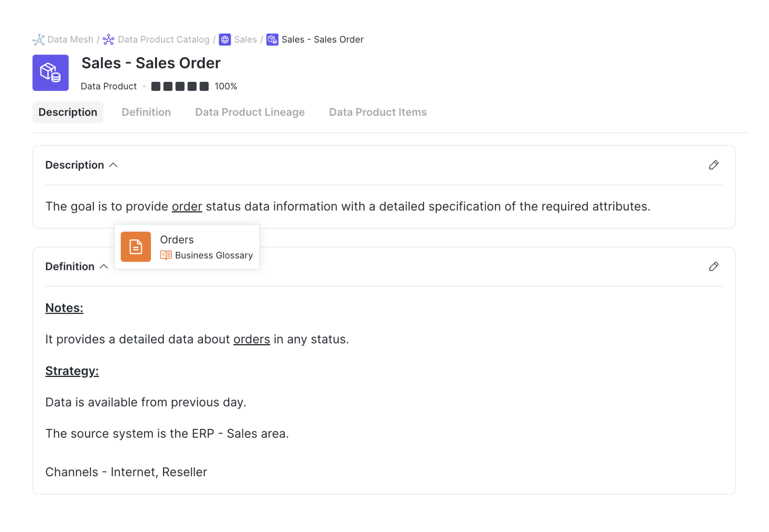This screenshot has width=769, height=532.
Task: Select the Description tab
Action: [68, 112]
